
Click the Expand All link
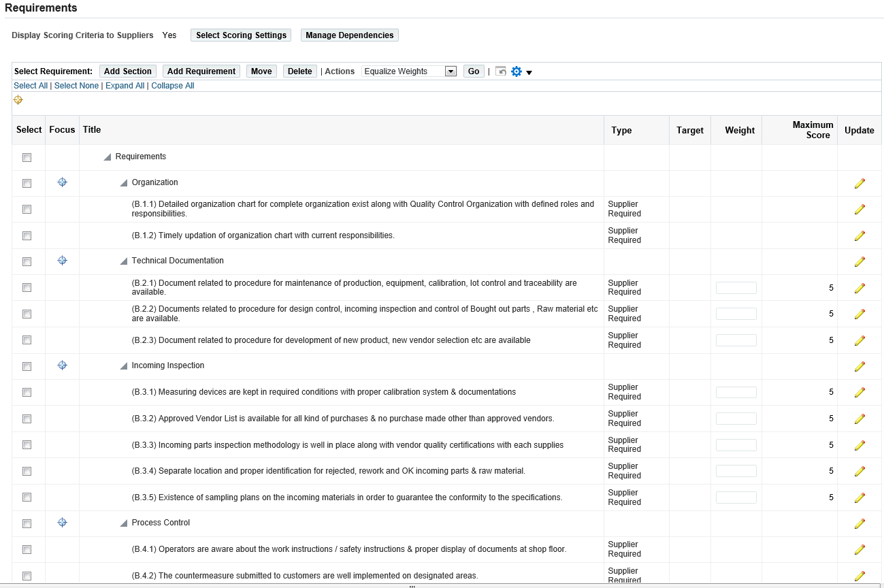pyautogui.click(x=125, y=86)
